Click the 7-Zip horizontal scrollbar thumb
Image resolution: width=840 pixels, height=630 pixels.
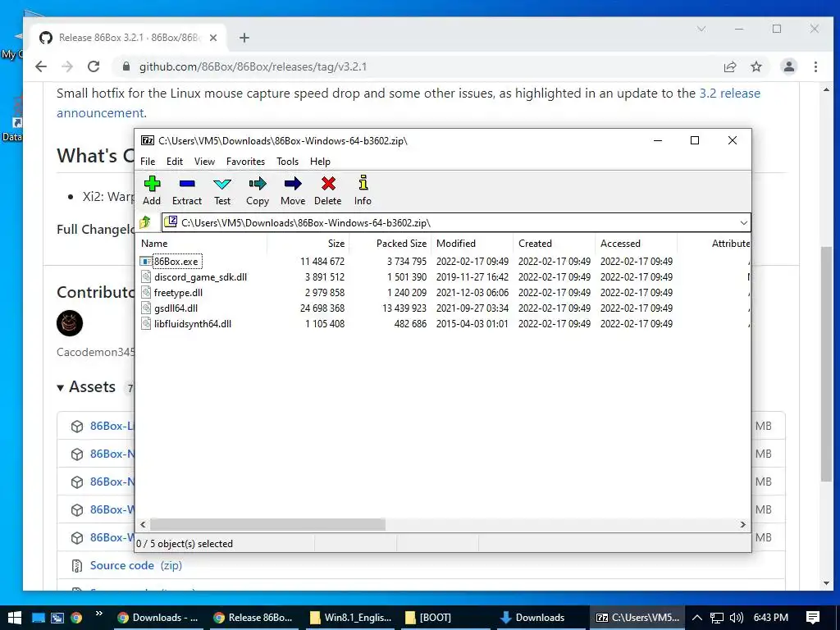point(267,524)
